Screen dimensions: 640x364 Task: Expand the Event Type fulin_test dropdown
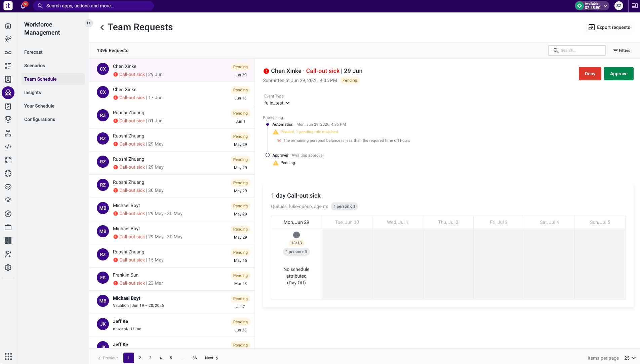pos(277,103)
